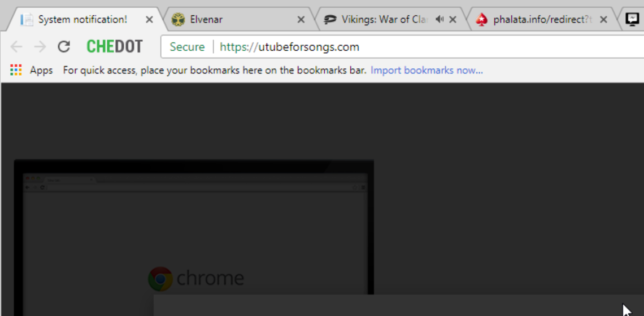Click the monitor icon tab at far right
The height and width of the screenshot is (316, 644).
(x=632, y=19)
